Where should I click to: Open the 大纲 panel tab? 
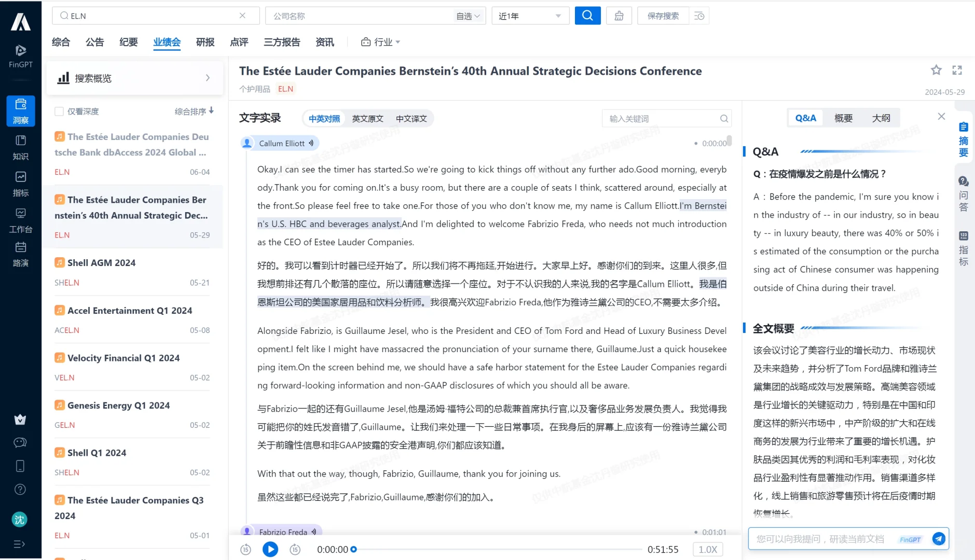881,118
